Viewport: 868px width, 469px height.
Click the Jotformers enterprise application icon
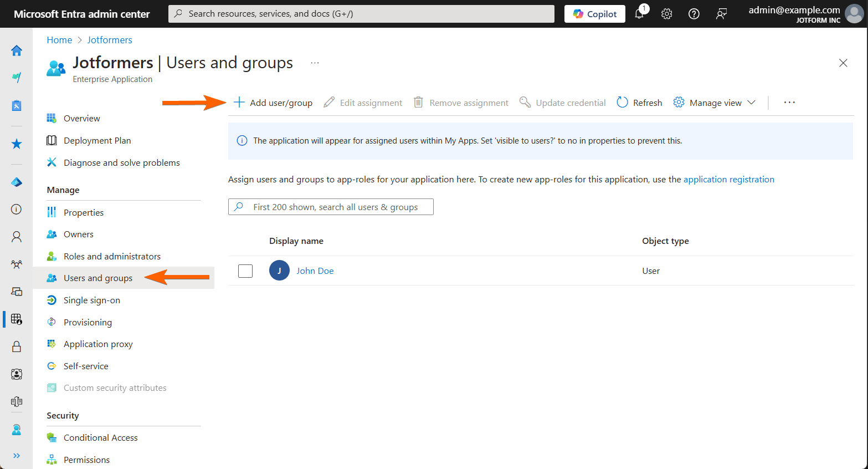tap(56, 68)
